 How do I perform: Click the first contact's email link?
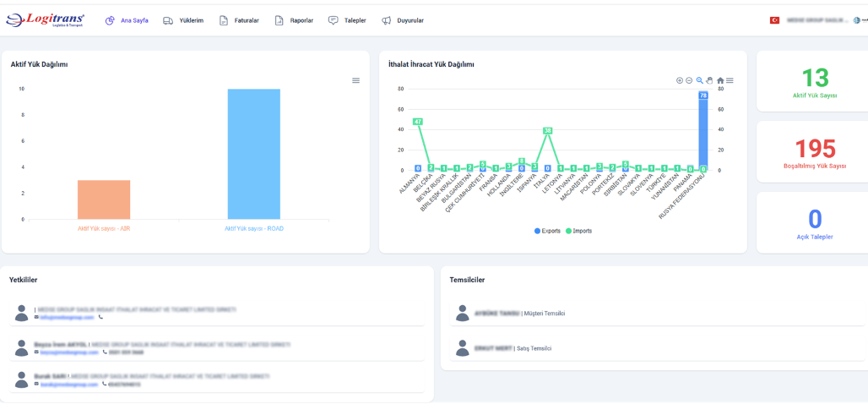(x=67, y=318)
